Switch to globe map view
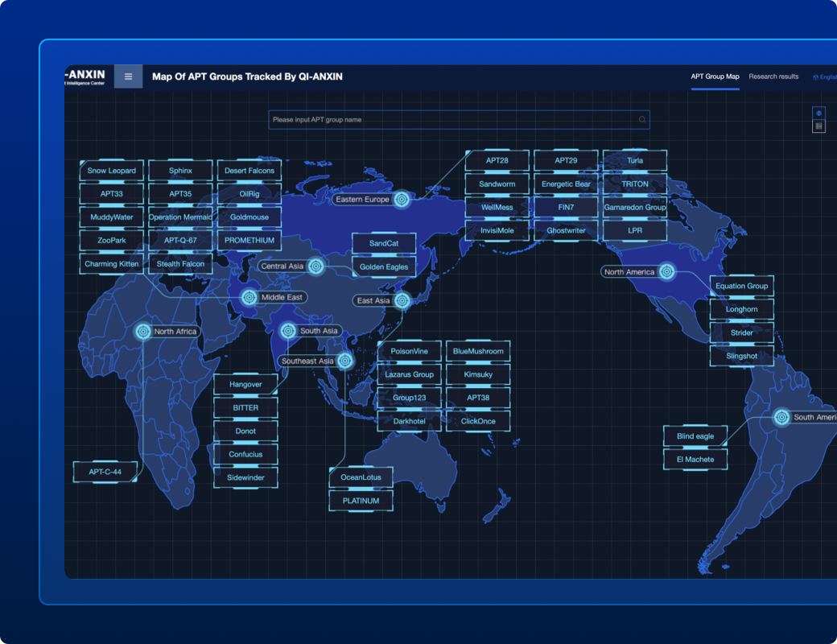Image resolution: width=837 pixels, height=644 pixels. tap(818, 114)
